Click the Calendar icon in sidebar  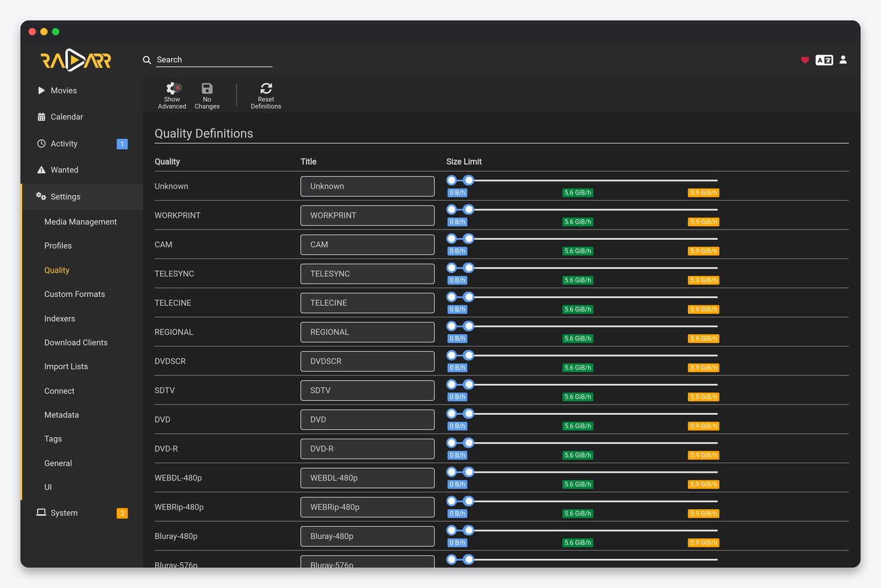41,117
